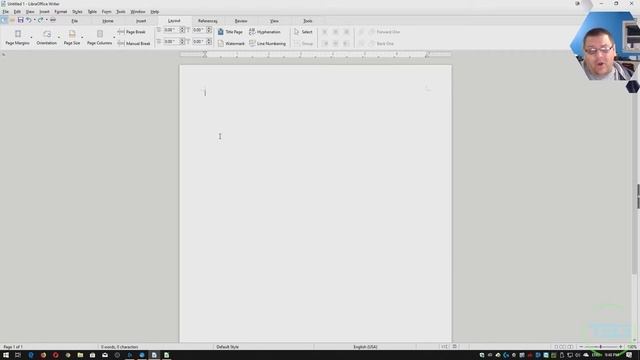The image size is (640, 360).
Task: Toggle Hyphenation in the Layout ribbon
Action: [x=264, y=32]
